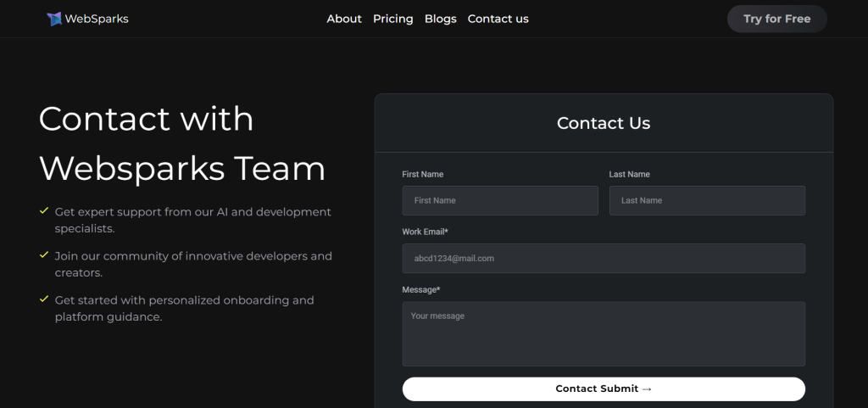Click the WebSparks logo icon

click(54, 19)
